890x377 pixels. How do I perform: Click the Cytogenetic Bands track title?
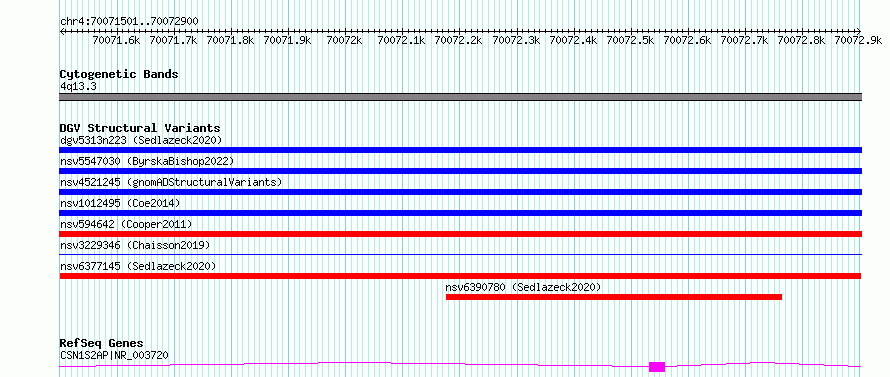click(119, 74)
